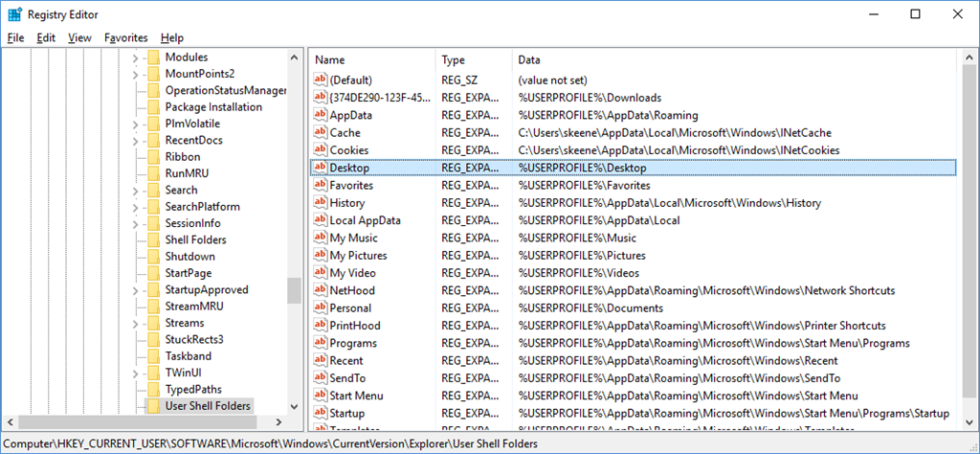Click the tree pane horizontal scroll right arrow

(280, 420)
